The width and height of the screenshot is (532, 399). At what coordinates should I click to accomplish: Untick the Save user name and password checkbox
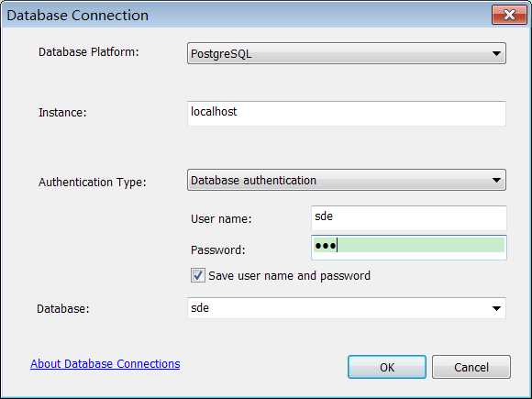pos(198,275)
